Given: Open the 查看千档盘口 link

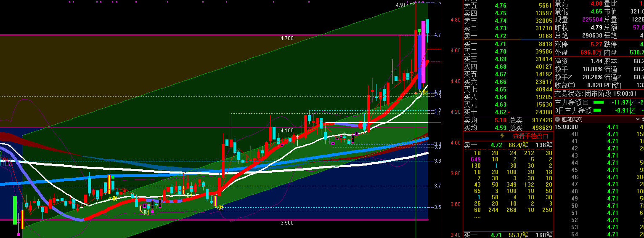Looking at the screenshot, I should (530, 136).
